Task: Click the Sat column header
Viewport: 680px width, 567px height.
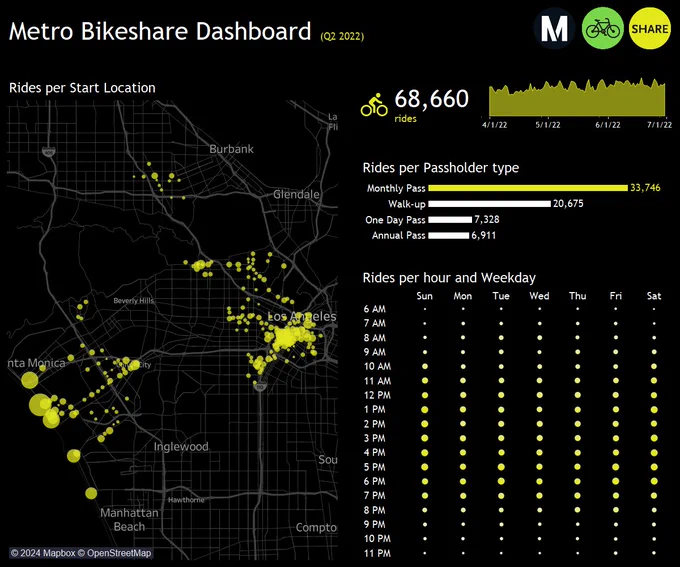Action: coord(654,296)
